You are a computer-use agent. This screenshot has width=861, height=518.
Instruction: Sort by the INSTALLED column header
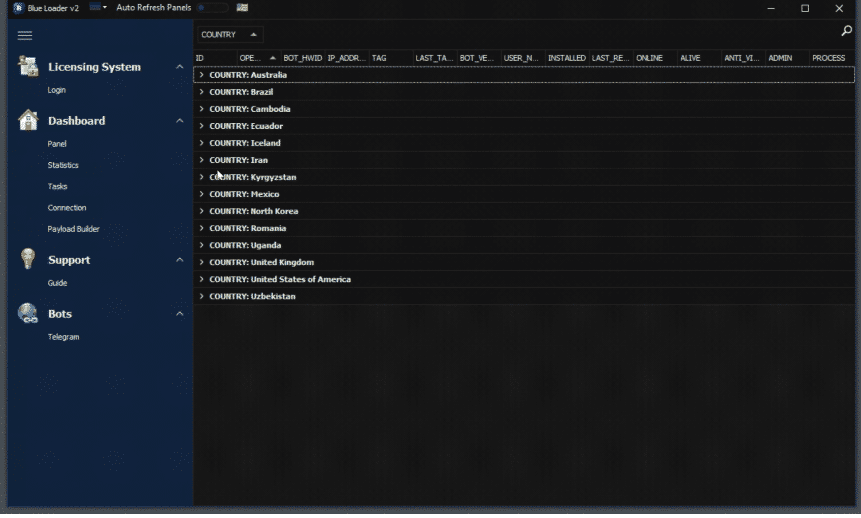(567, 58)
